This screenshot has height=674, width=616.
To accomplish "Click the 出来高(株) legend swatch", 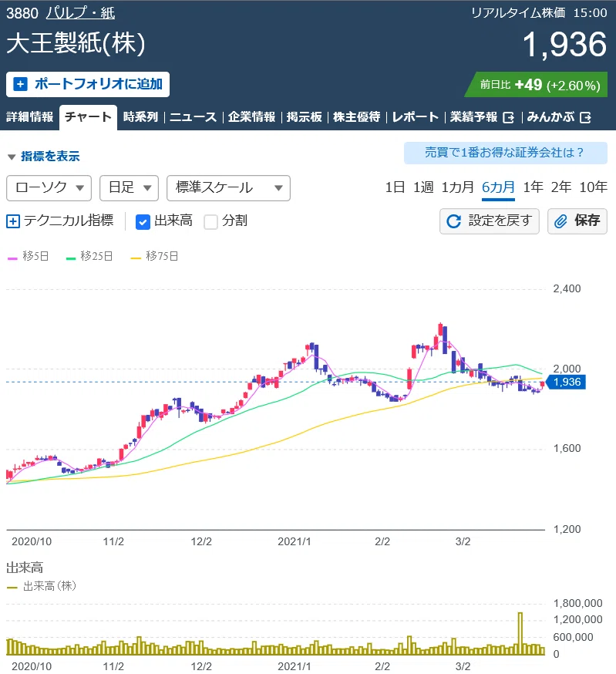I will 12,588.
